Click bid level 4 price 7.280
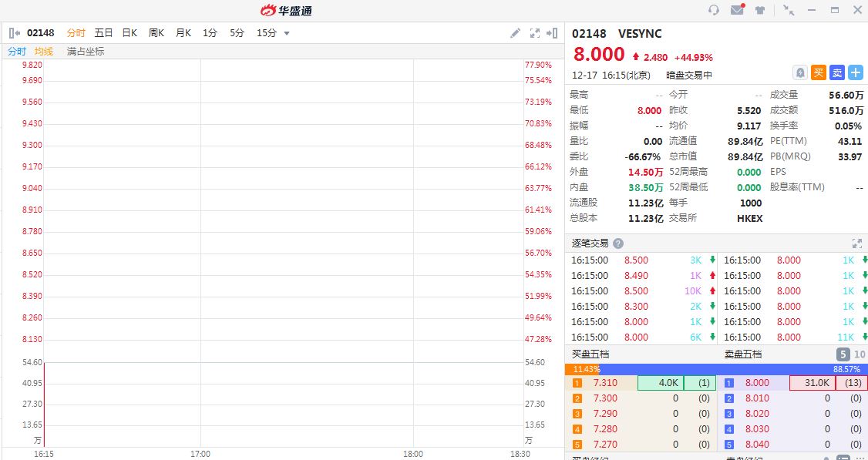Screen dimensions: 868x460 click(605, 429)
